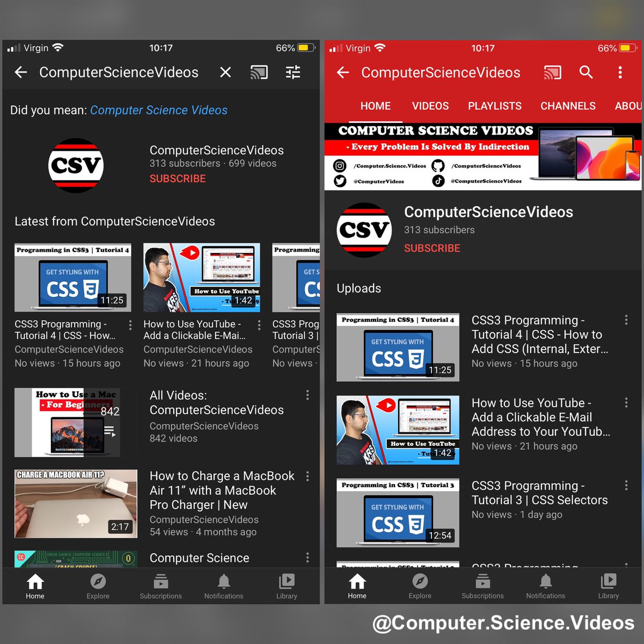Play the CSS3 Tutorial 4 thumbnail in the Latest row
The width and height of the screenshot is (644, 644).
coord(73,277)
